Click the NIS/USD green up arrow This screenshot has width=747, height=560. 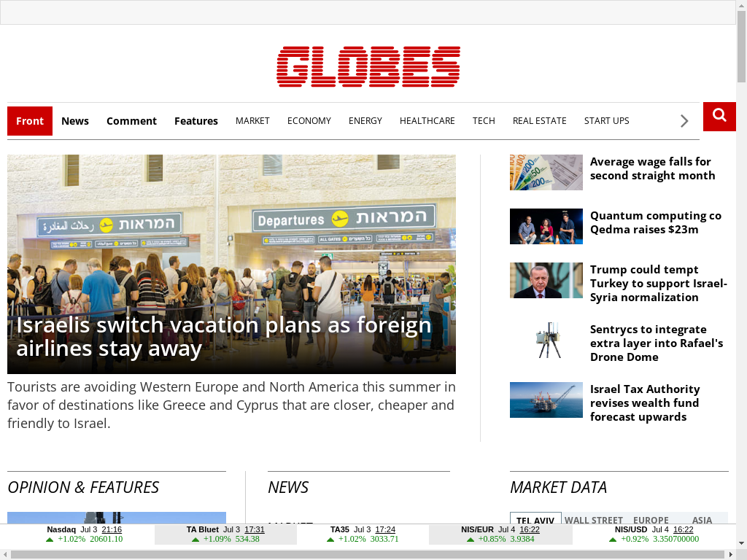tap(613, 540)
